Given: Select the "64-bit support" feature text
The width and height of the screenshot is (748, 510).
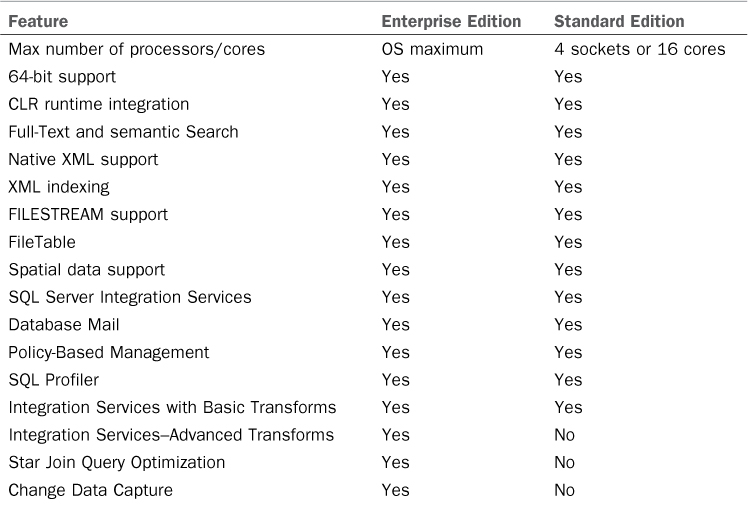Looking at the screenshot, I should click(x=61, y=76).
